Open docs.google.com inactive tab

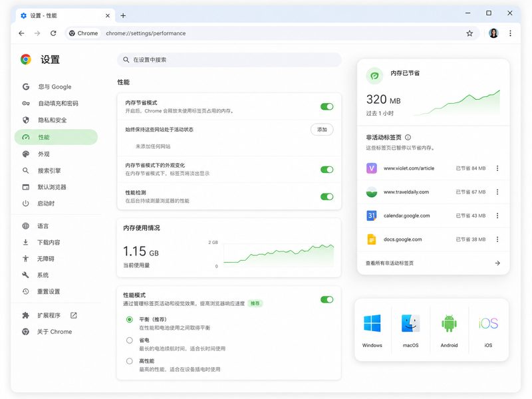(x=403, y=239)
